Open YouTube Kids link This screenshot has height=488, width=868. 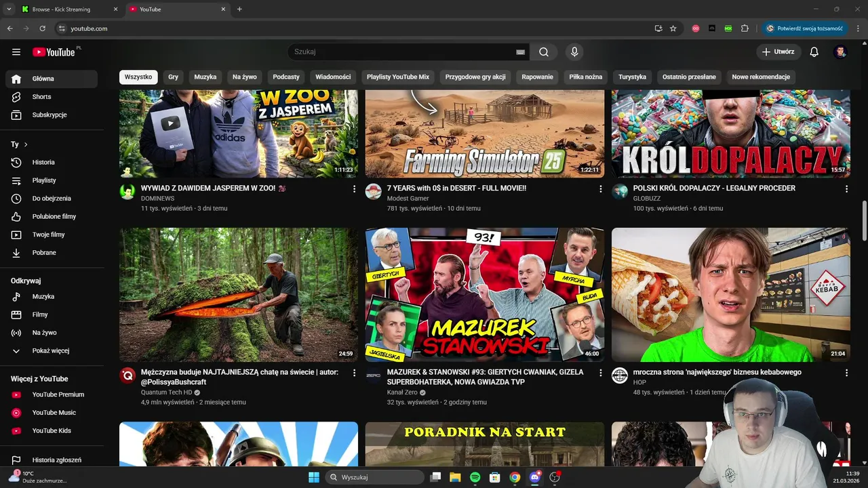[x=52, y=431]
